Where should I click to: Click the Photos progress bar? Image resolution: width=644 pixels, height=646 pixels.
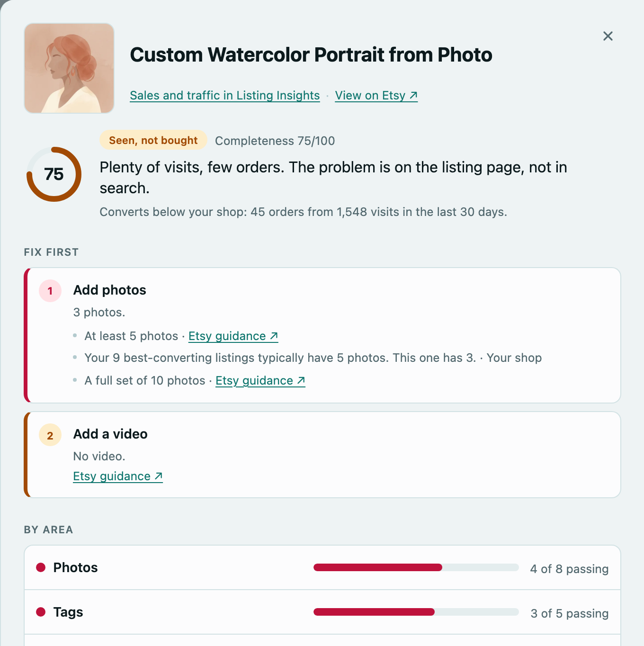point(416,567)
